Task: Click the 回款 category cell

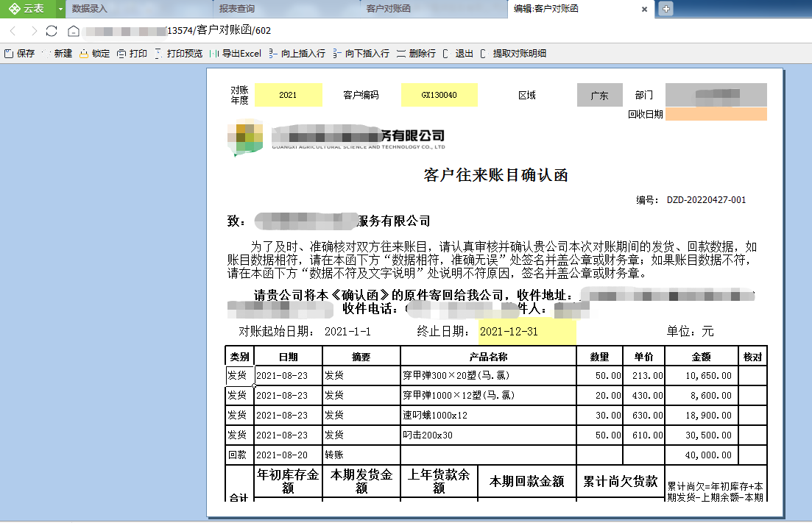Action: (x=239, y=455)
